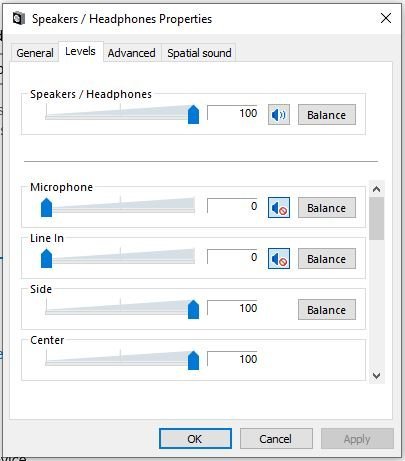Mute the Speakers / Headphones output

click(279, 115)
